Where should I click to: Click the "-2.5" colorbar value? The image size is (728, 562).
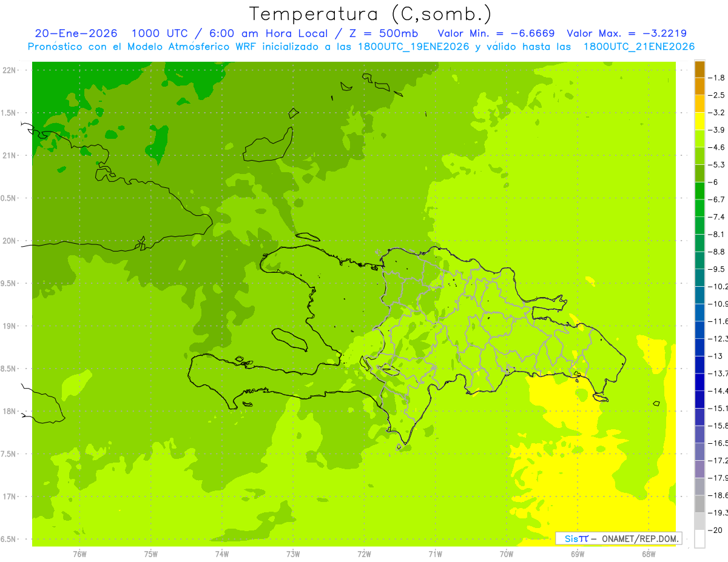click(717, 95)
